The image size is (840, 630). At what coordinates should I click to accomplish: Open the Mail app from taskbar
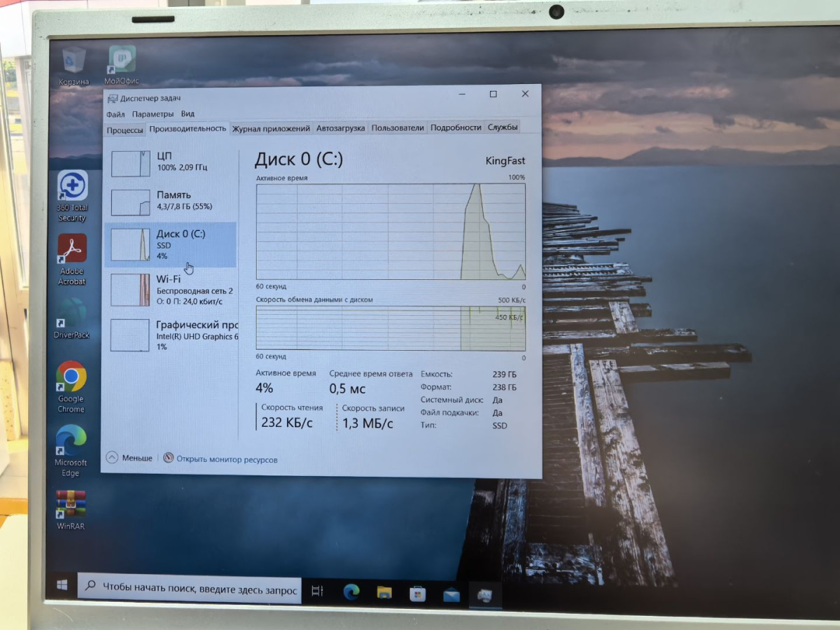pos(451,595)
